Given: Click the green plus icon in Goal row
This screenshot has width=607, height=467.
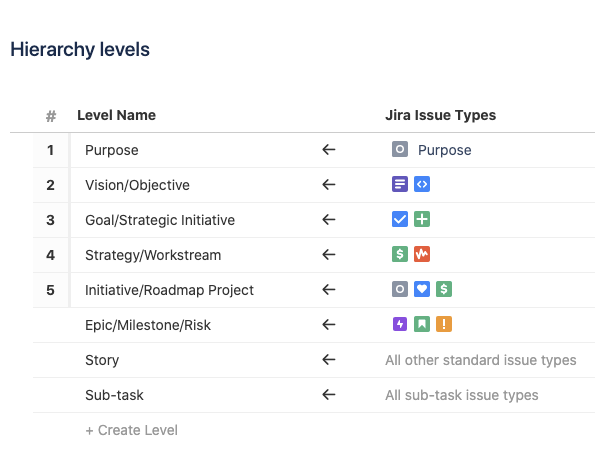Looking at the screenshot, I should (x=422, y=220).
